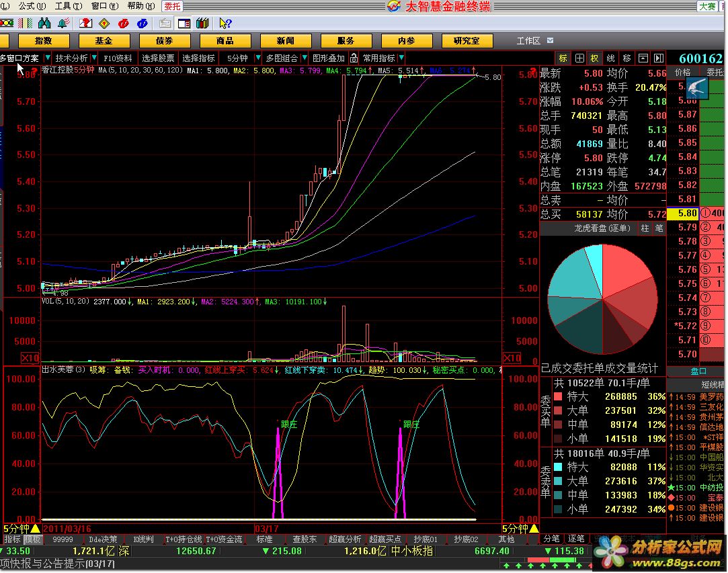Click the 大智慧 logo icon in title bar
The width and height of the screenshot is (728, 573).
pyautogui.click(x=394, y=6)
